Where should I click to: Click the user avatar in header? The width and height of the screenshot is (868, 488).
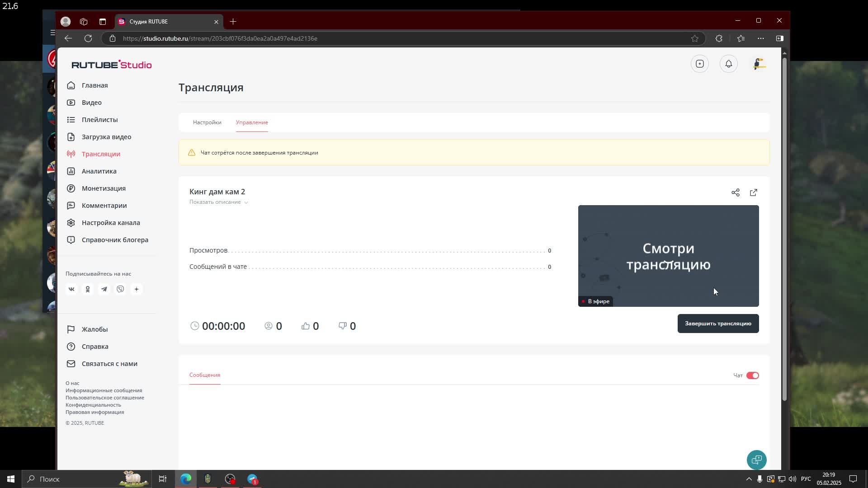[x=759, y=64]
